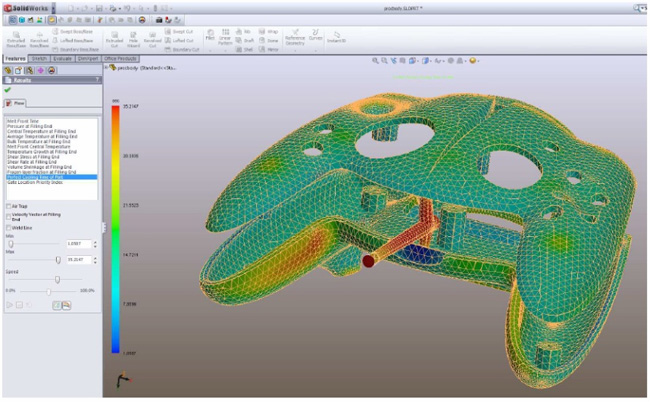Select Lofted Boss/Base

pos(73,41)
